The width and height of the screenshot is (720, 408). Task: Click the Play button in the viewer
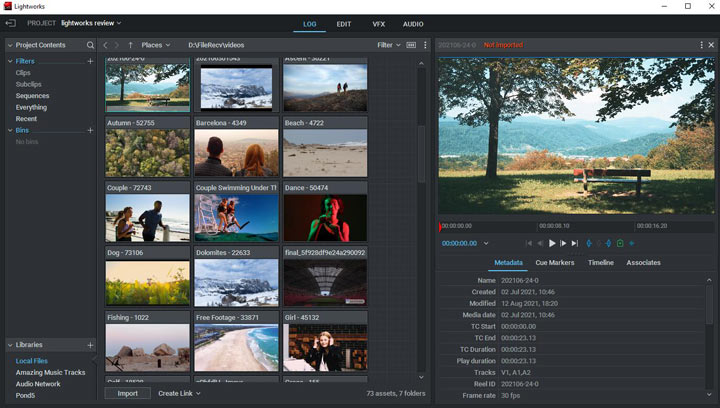tap(552, 243)
